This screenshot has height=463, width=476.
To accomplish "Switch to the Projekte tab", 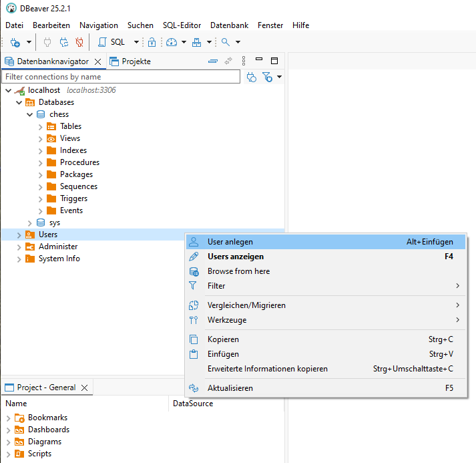I will [136, 61].
